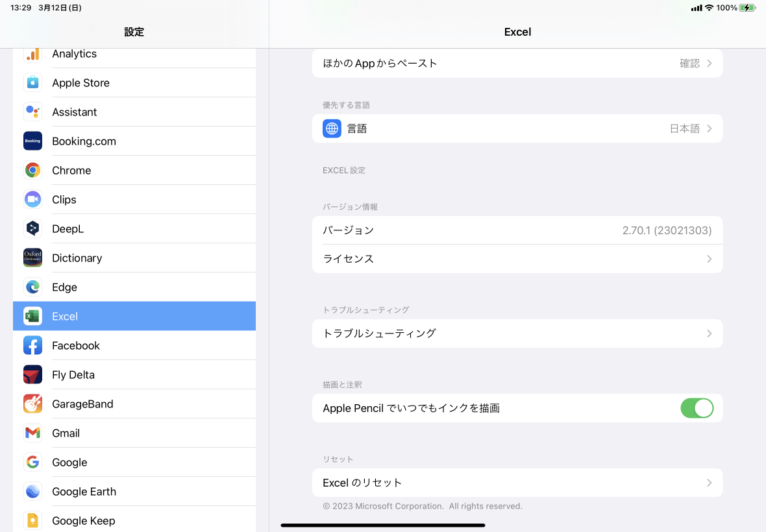Tap the Analytics app icon
This screenshot has width=766, height=532.
pyautogui.click(x=32, y=54)
